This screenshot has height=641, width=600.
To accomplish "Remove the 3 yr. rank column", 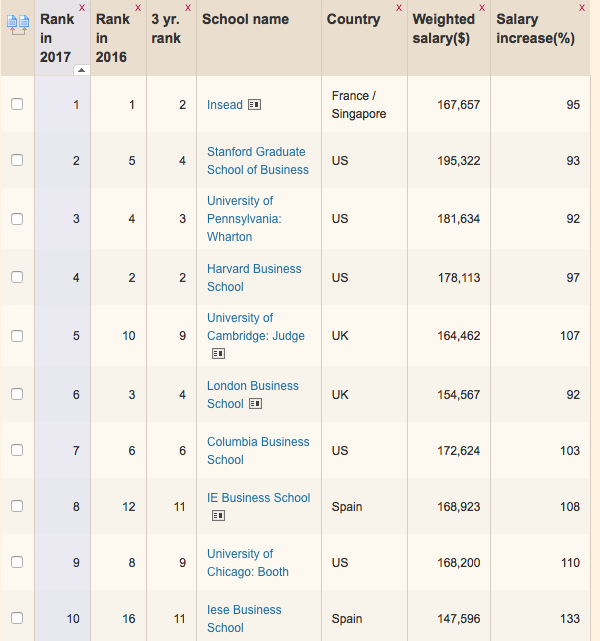I will [x=188, y=8].
